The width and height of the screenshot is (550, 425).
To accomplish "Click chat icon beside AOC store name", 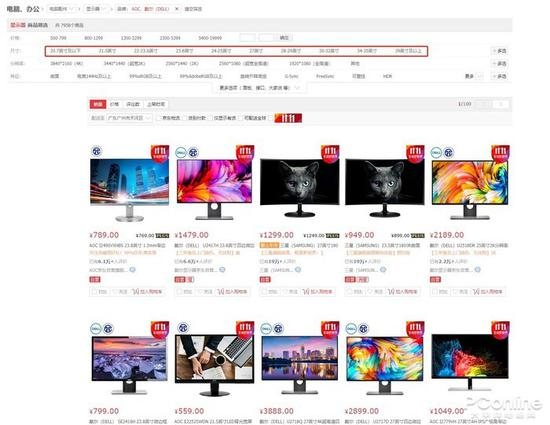I will tap(132, 270).
